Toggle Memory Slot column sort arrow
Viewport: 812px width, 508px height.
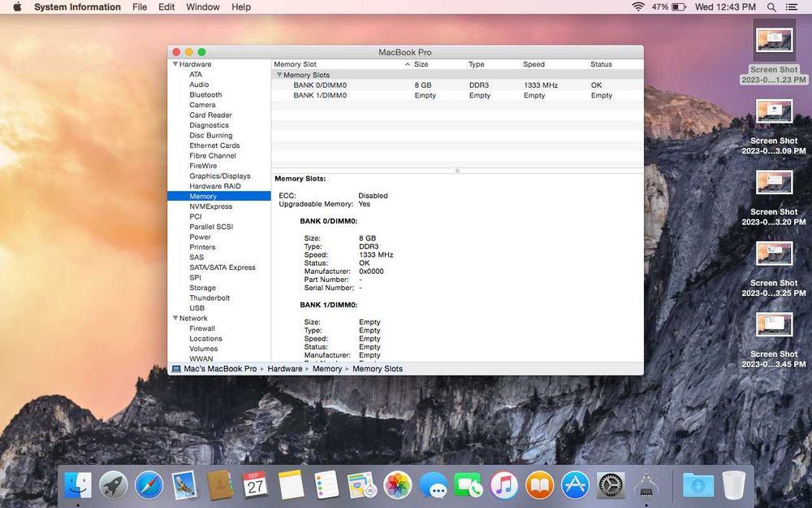pyautogui.click(x=407, y=64)
